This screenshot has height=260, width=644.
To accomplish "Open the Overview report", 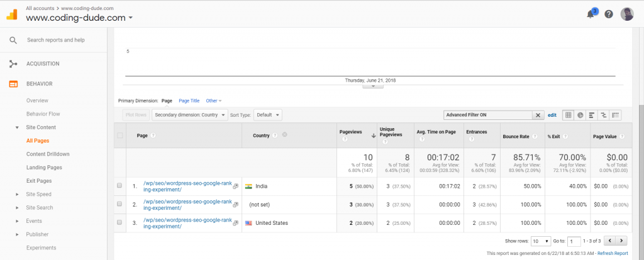I will (37, 100).
